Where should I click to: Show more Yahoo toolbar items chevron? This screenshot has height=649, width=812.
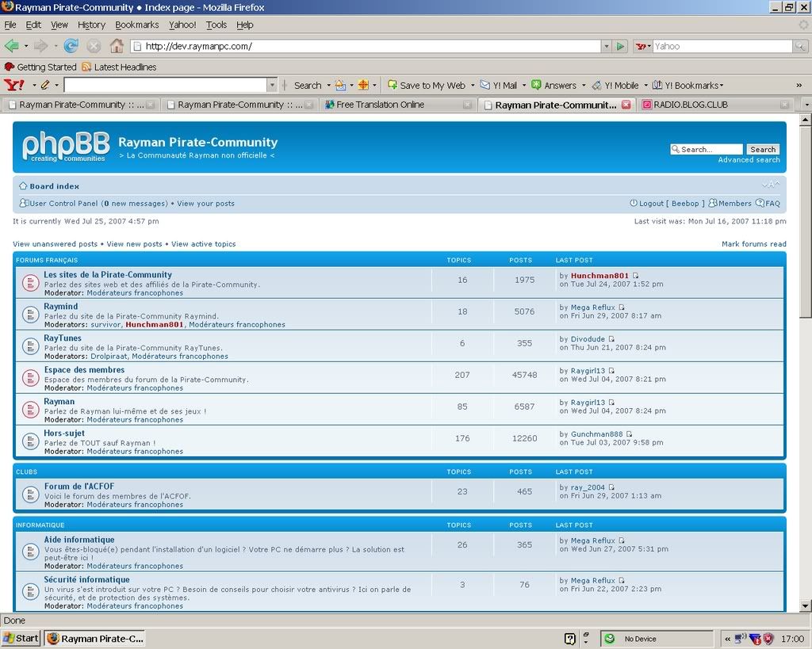tap(799, 86)
